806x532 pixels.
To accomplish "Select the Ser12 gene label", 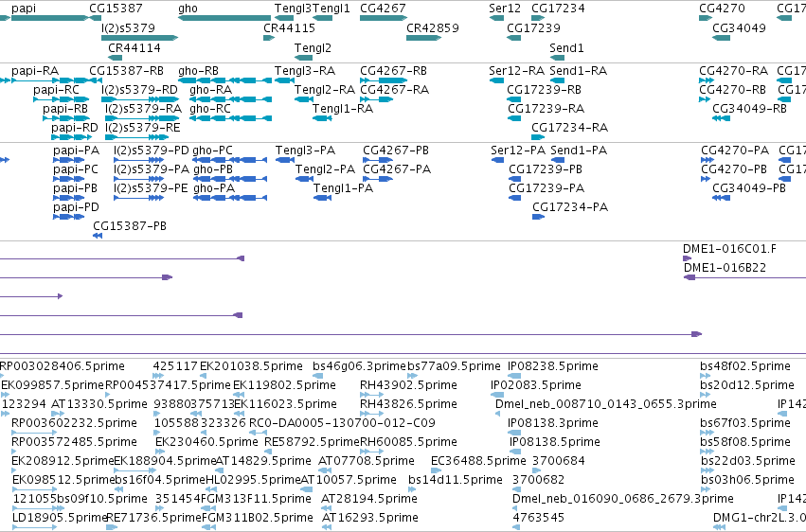I will [x=505, y=9].
